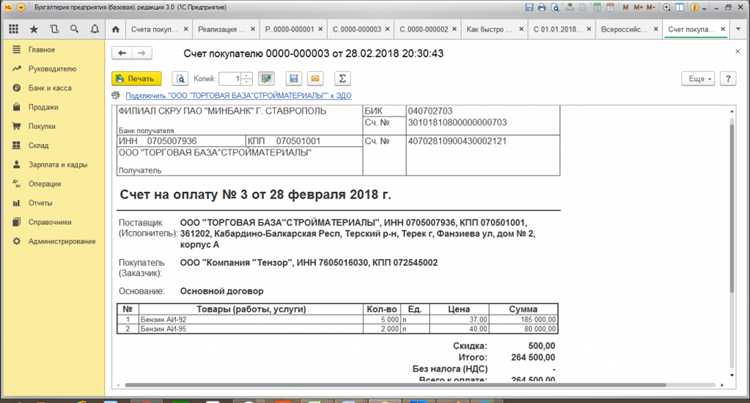Navigate back with the left arrow
750x403 pixels.
[122, 53]
